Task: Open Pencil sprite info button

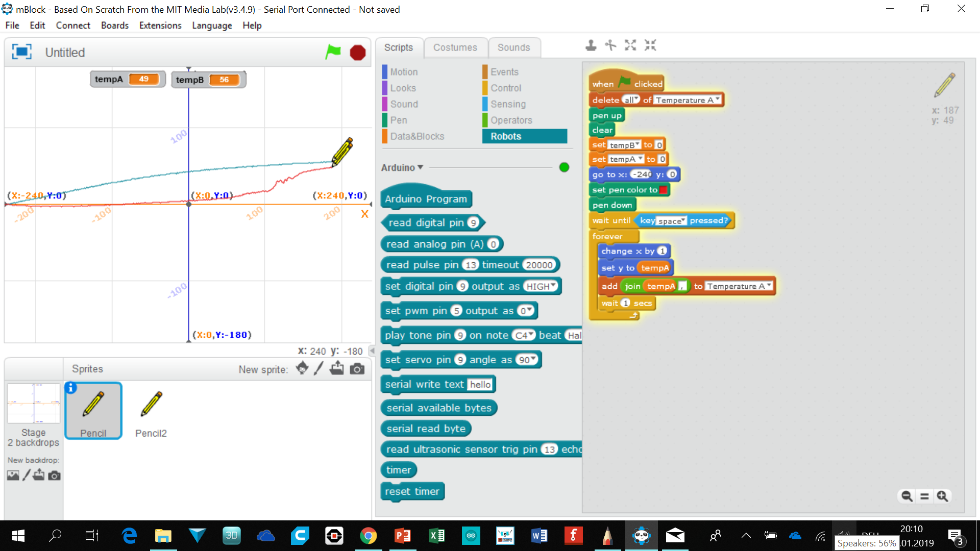Action: coord(71,388)
